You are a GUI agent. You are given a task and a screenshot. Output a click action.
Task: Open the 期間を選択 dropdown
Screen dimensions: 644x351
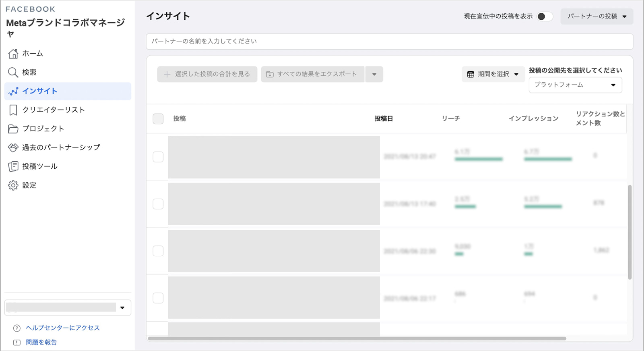(x=493, y=74)
